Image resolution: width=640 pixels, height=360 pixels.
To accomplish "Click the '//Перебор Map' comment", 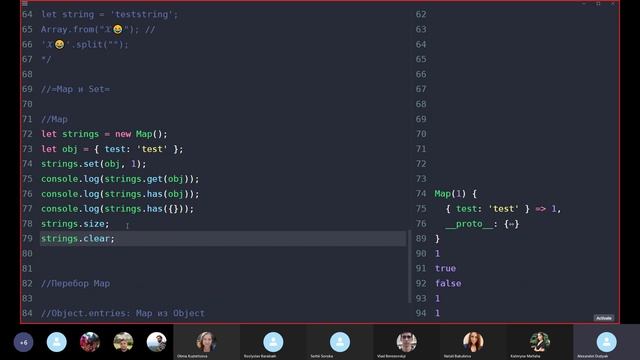I will [x=76, y=284].
